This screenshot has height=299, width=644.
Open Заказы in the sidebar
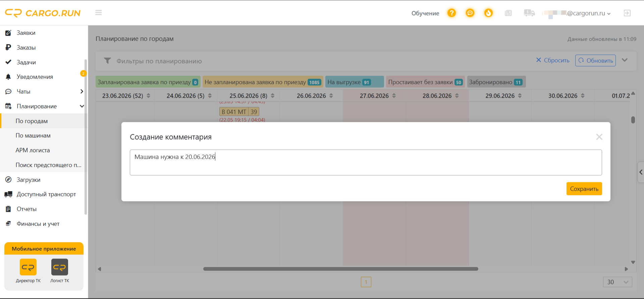coord(26,48)
